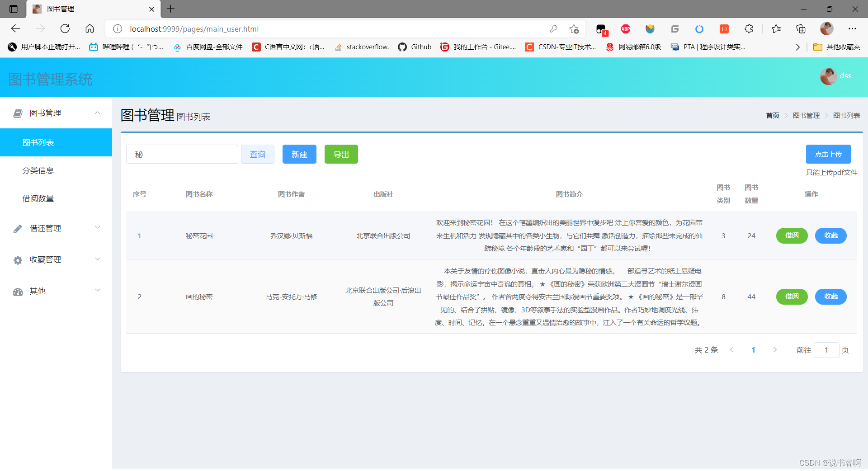Image resolution: width=868 pixels, height=471 pixels.
Task: Open the 百度网盘-全部文件 bookmark
Action: coord(208,47)
